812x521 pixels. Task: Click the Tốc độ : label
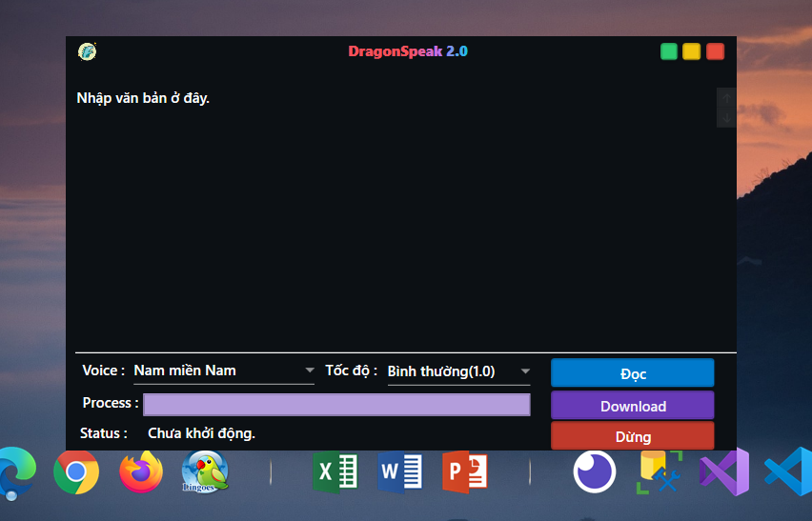pos(351,371)
